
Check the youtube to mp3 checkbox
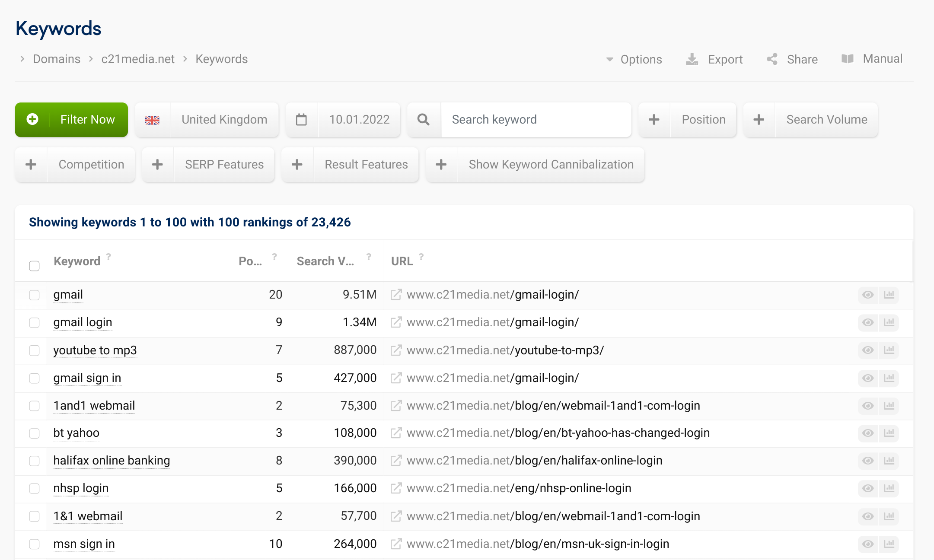(x=34, y=350)
